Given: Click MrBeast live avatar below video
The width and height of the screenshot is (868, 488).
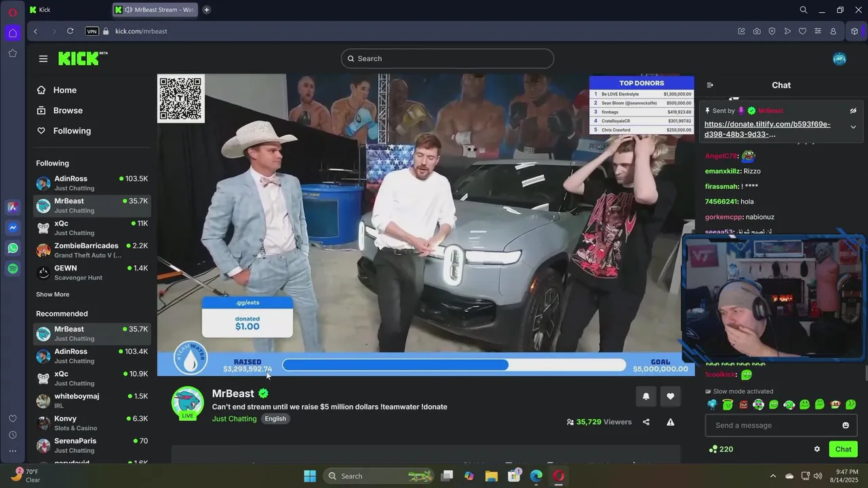Looking at the screenshot, I should pyautogui.click(x=188, y=403).
